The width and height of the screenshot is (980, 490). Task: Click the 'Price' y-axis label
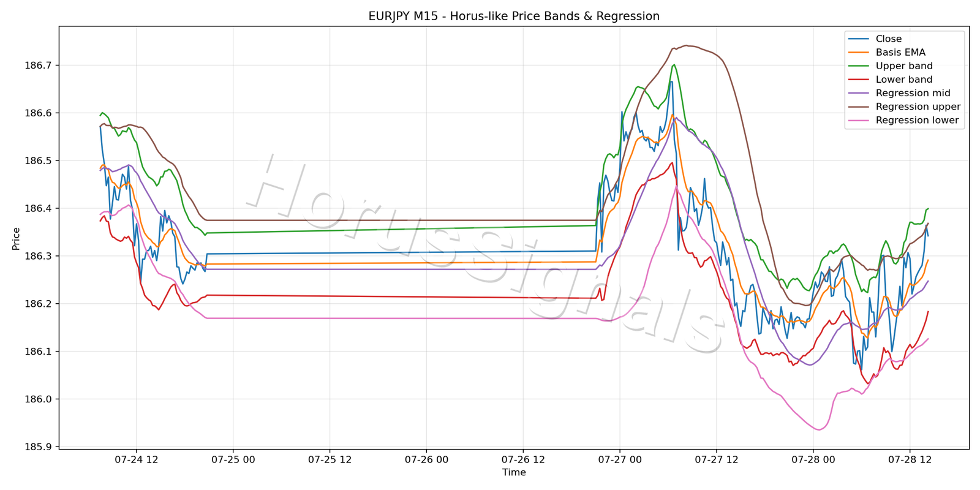point(16,238)
